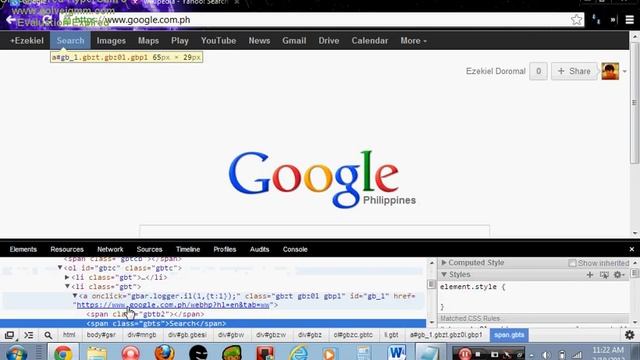Collapse the a#gb_1 anchor node

point(75,296)
